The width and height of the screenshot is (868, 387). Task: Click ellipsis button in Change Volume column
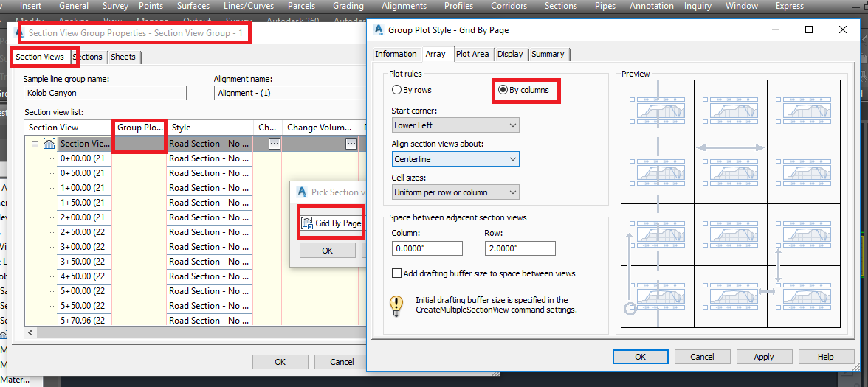click(x=351, y=144)
